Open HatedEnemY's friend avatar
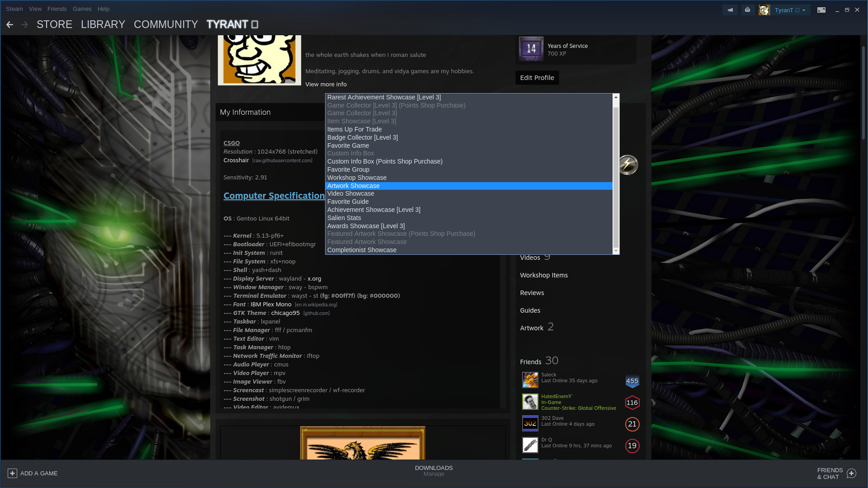This screenshot has height=488, width=868. [530, 402]
